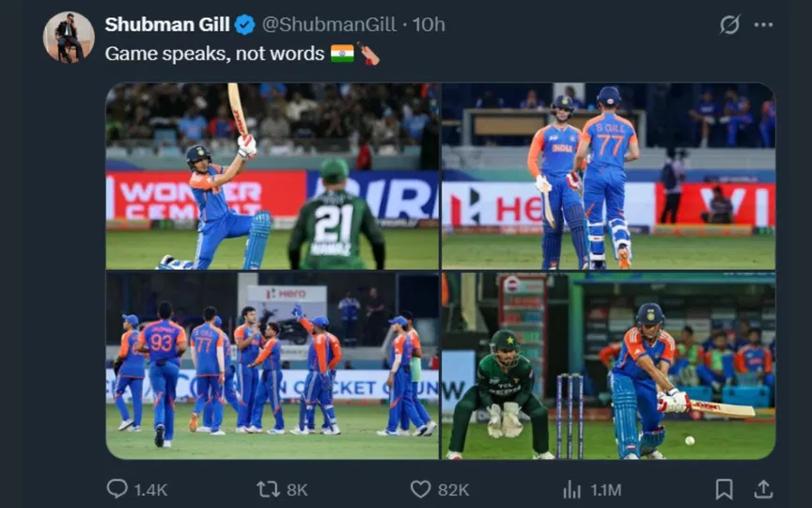
Task: Open the @ShubmanGill handle link
Action: [332, 25]
